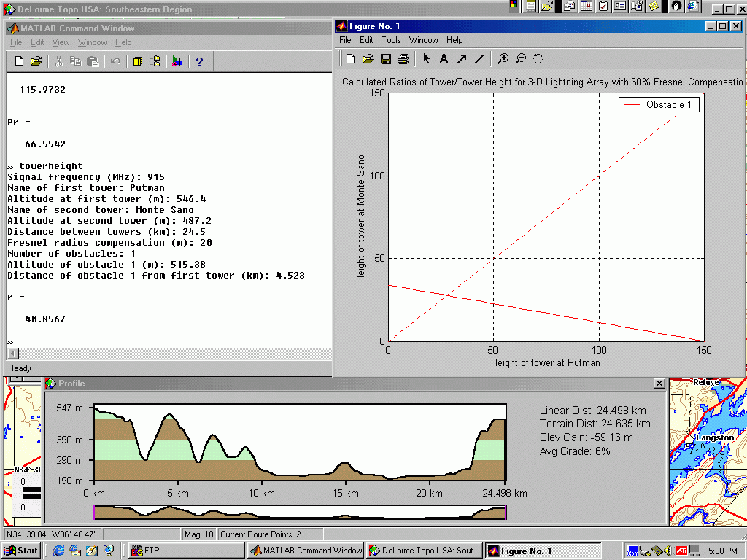The width and height of the screenshot is (747, 560).
Task: Click 'Height of tower at Putman' axis label
Action: click(x=546, y=363)
